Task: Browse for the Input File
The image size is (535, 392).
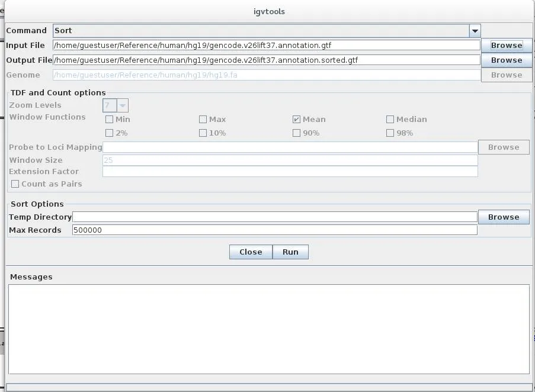Action: tap(507, 46)
